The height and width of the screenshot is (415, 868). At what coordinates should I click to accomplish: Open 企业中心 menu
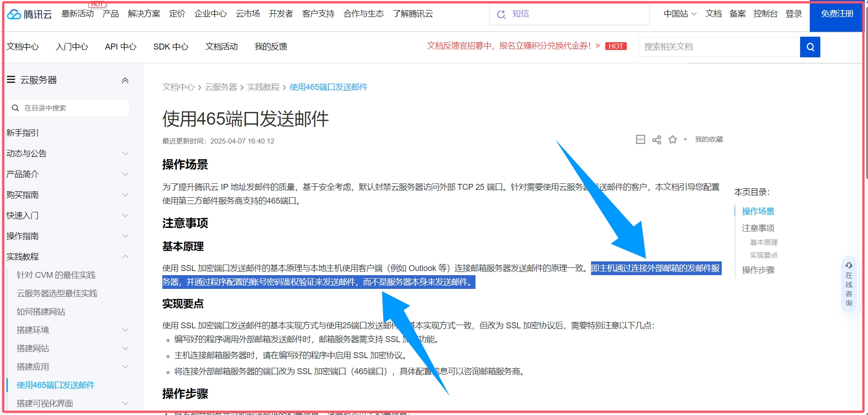pos(210,14)
